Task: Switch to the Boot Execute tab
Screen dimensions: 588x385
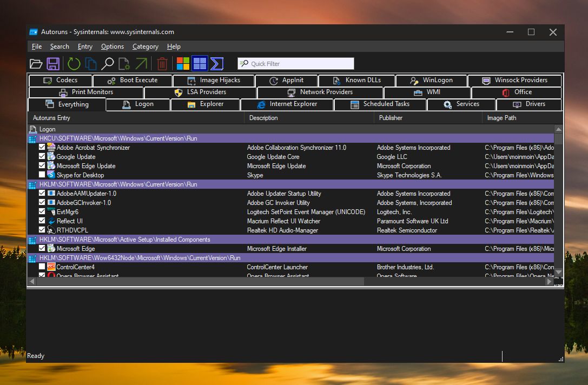Action: pos(133,80)
